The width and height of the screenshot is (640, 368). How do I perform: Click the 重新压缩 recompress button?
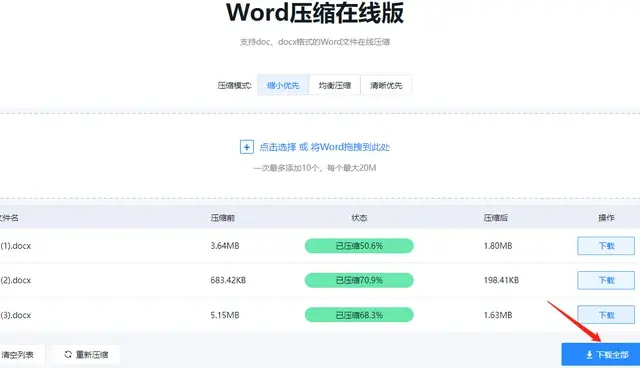pyautogui.click(x=86, y=355)
